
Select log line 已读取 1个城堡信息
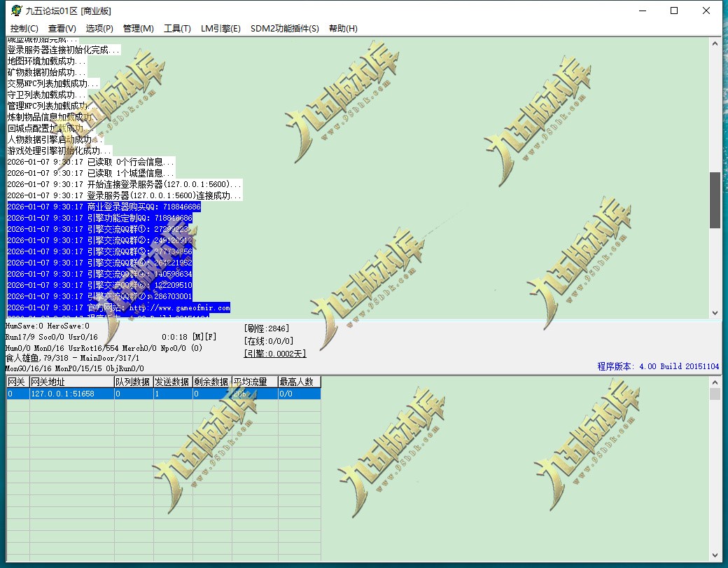[90, 173]
